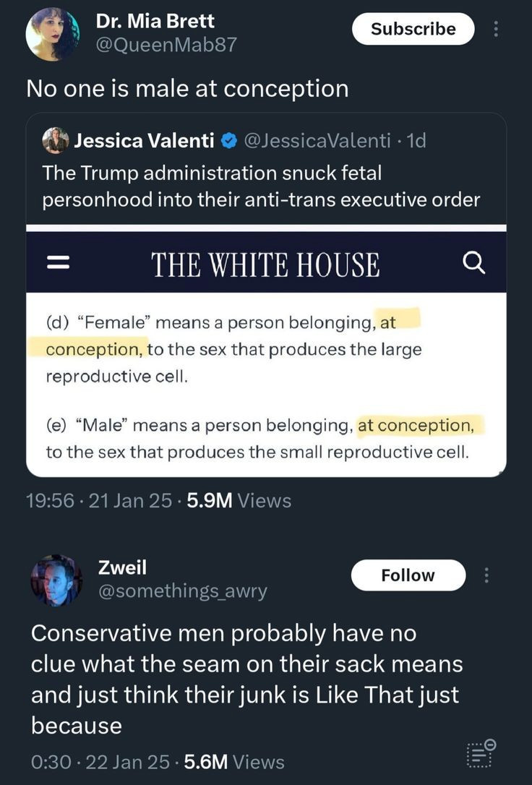The image size is (532, 785).
Task: Click the Zweil display name
Action: click(123, 567)
